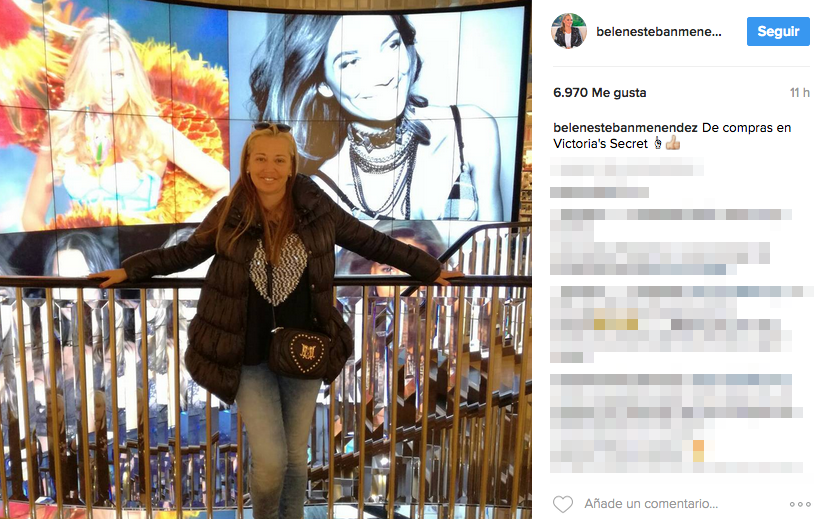
Task: Click the sunglasses on the woman's head
Action: pyautogui.click(x=272, y=127)
